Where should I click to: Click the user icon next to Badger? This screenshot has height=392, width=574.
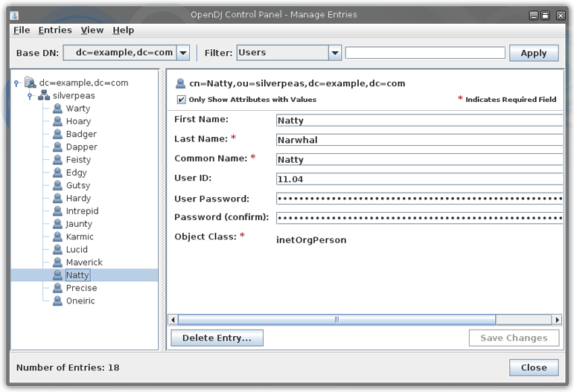57,134
